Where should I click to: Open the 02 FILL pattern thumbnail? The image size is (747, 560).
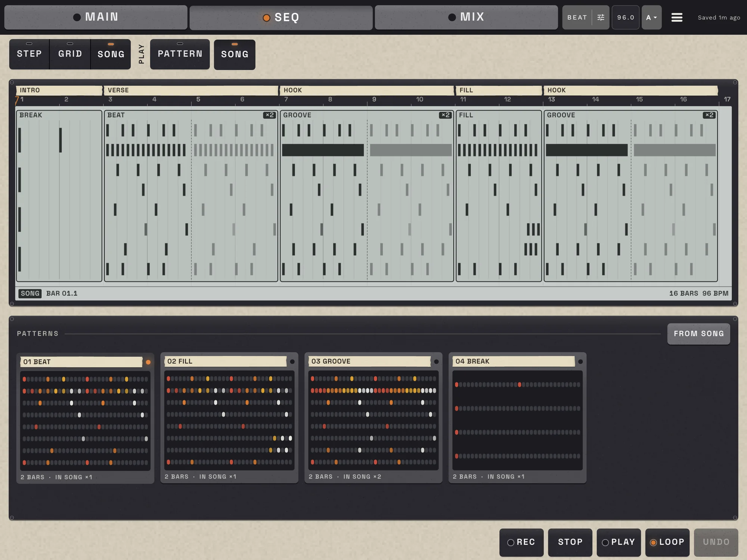coord(229,420)
